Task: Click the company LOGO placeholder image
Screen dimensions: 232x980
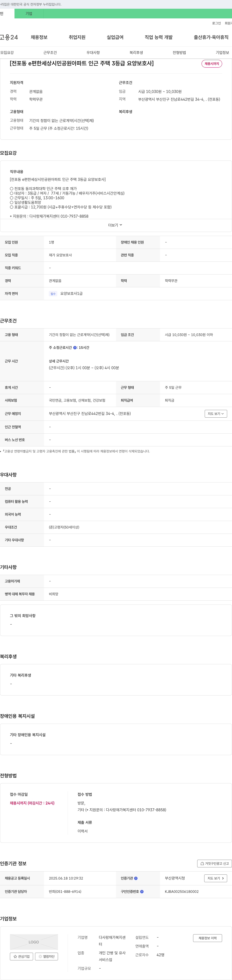Action: 34,942
